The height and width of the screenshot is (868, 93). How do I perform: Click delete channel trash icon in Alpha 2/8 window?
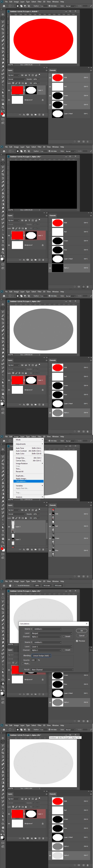[x=88, y=865]
